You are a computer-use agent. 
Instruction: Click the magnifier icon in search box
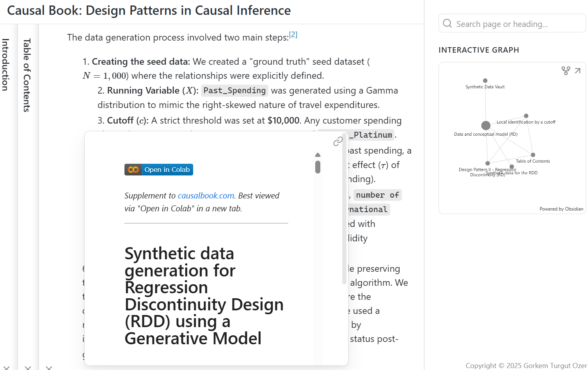447,24
